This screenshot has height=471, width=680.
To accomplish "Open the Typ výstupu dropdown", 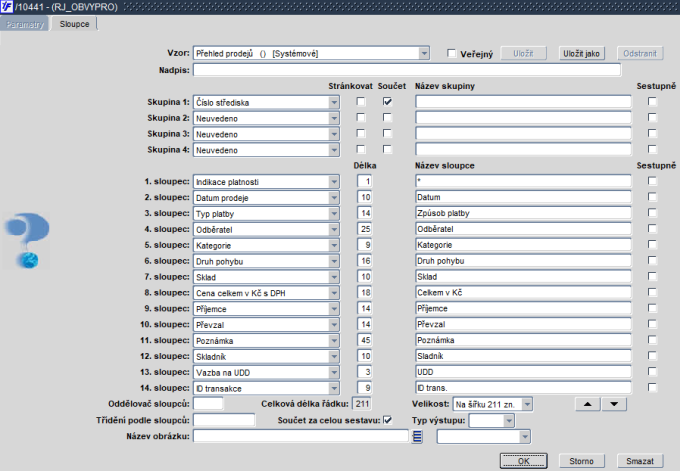I will point(509,420).
